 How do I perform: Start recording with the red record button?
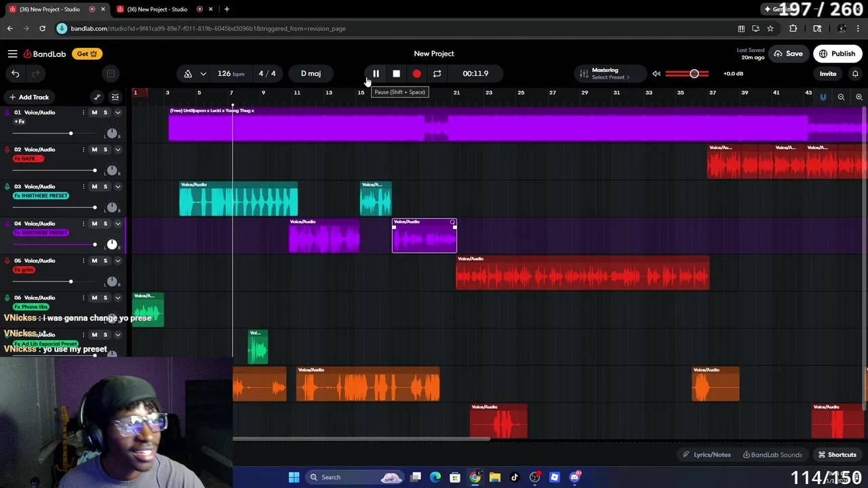pos(416,73)
